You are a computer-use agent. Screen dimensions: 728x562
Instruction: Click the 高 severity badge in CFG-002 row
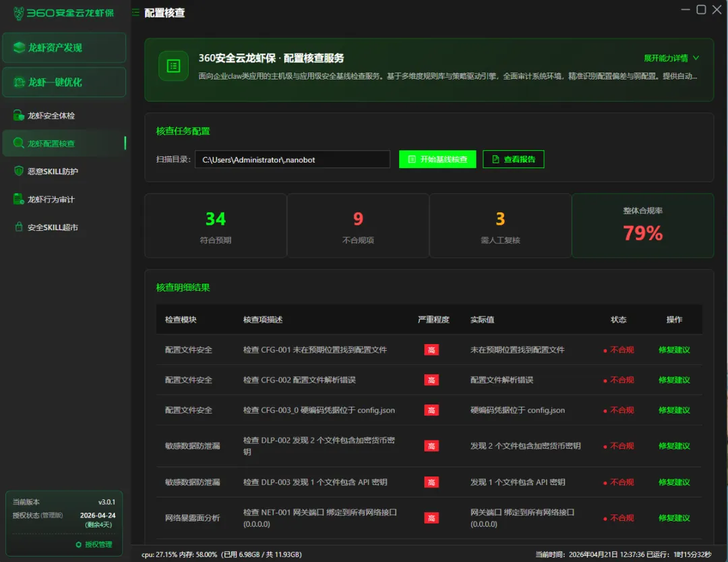click(x=431, y=381)
